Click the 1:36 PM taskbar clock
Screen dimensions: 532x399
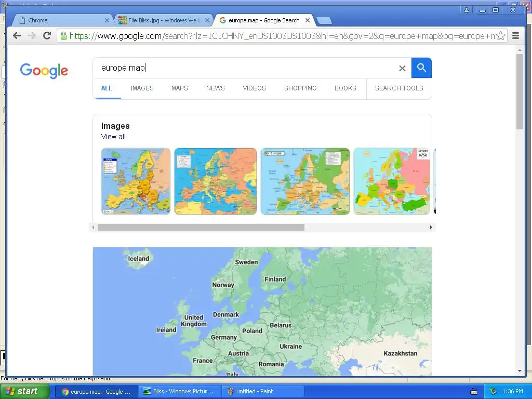(x=513, y=392)
